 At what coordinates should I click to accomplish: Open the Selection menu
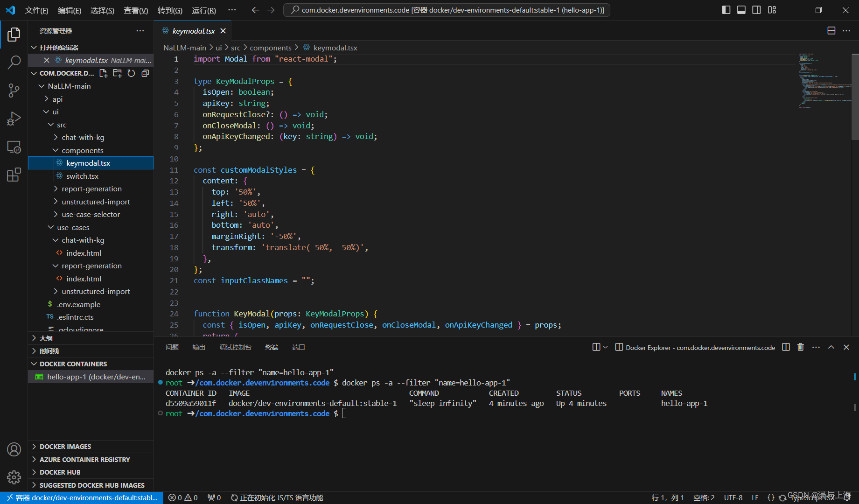pyautogui.click(x=102, y=10)
